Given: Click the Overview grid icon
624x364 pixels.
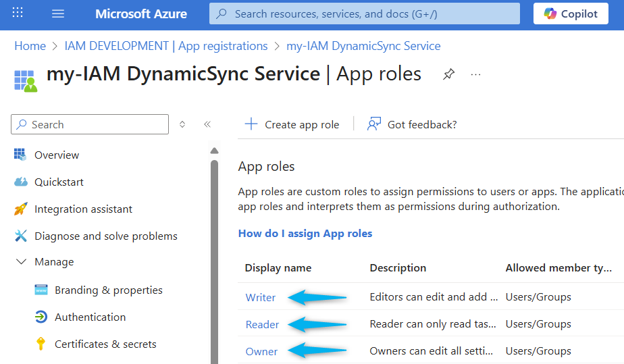Looking at the screenshot, I should 20,155.
